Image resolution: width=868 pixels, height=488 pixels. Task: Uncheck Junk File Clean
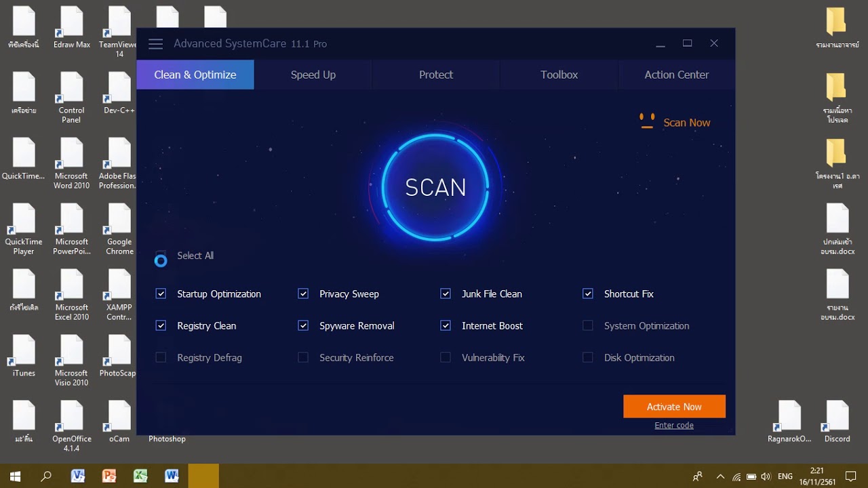(x=446, y=293)
